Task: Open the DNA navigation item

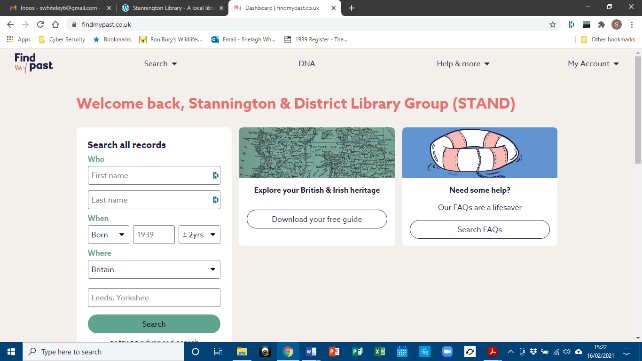Action: (x=307, y=63)
